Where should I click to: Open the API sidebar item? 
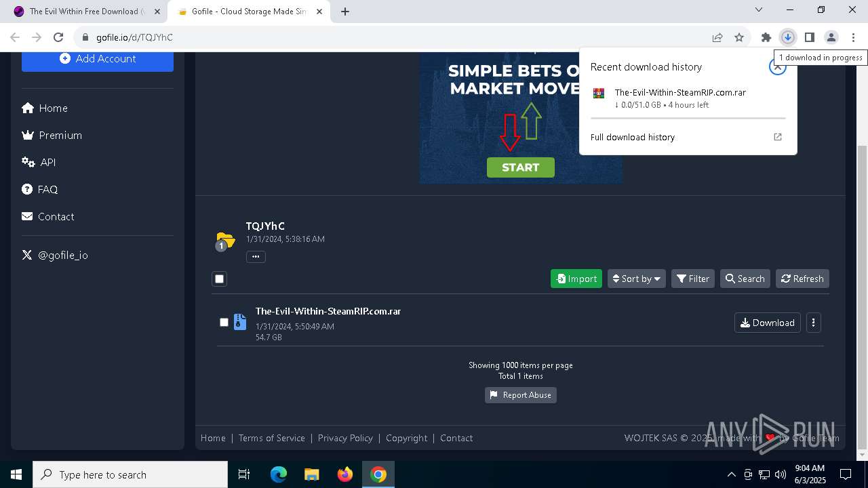click(x=39, y=162)
